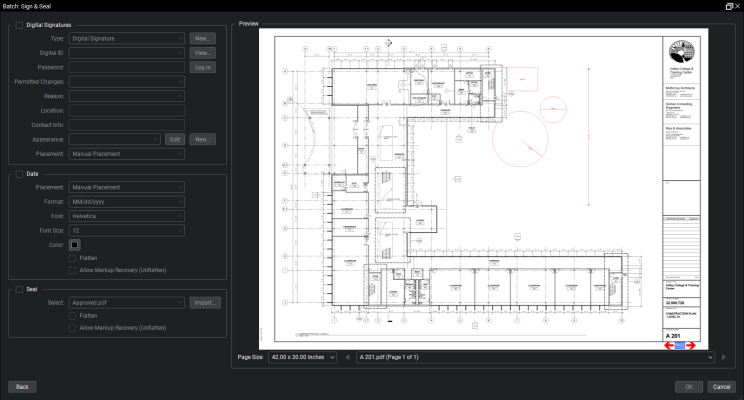Click the Log In button
The height and width of the screenshot is (400, 744).
tap(203, 67)
